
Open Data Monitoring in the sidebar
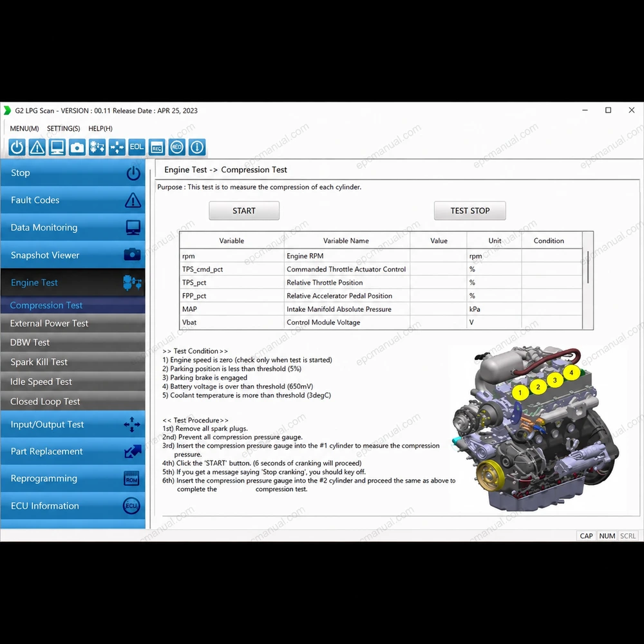click(x=73, y=227)
